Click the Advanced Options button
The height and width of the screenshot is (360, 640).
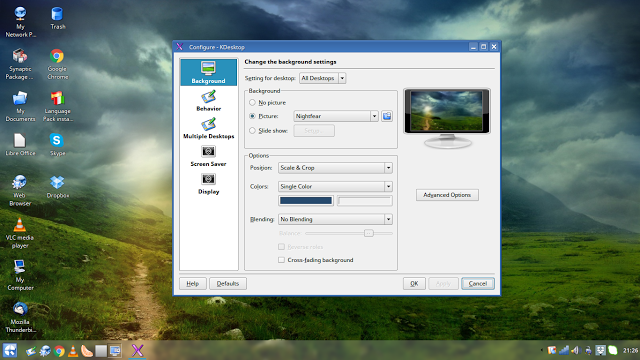(447, 195)
